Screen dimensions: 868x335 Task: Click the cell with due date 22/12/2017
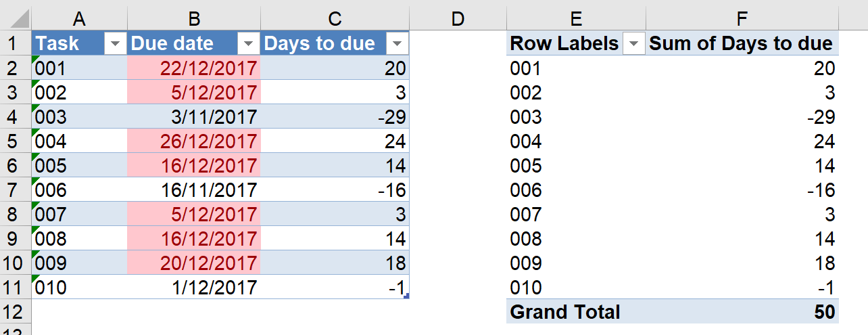(193, 68)
